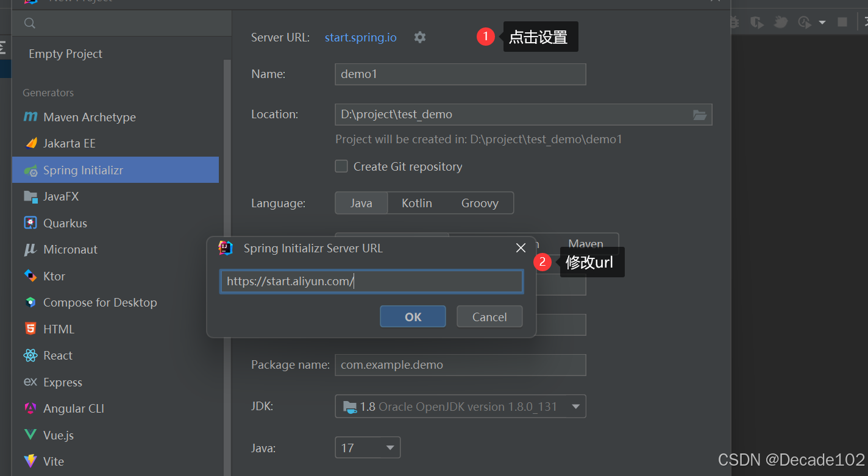Select React generator
This screenshot has width=868, height=476.
click(115, 355)
